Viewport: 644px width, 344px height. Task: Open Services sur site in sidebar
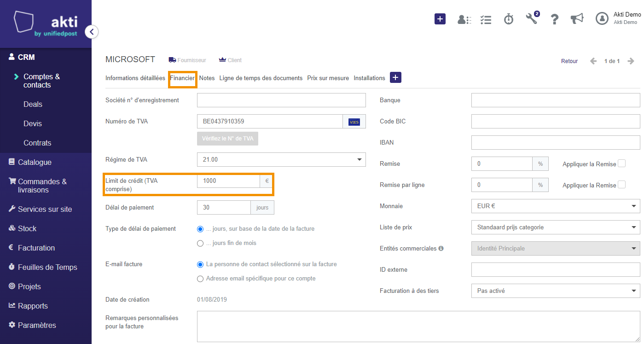click(x=46, y=209)
